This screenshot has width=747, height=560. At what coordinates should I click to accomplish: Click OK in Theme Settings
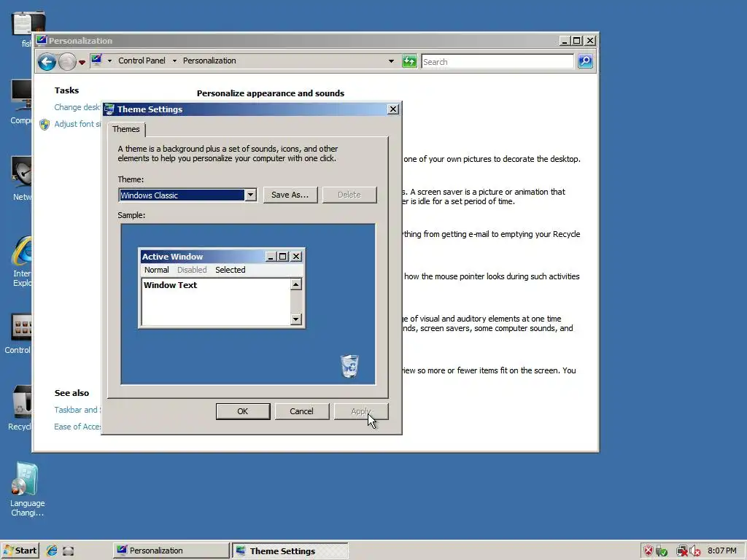click(x=242, y=411)
